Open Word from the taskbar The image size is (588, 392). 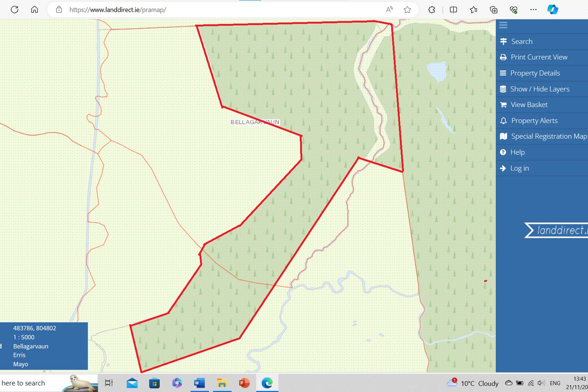click(x=199, y=383)
